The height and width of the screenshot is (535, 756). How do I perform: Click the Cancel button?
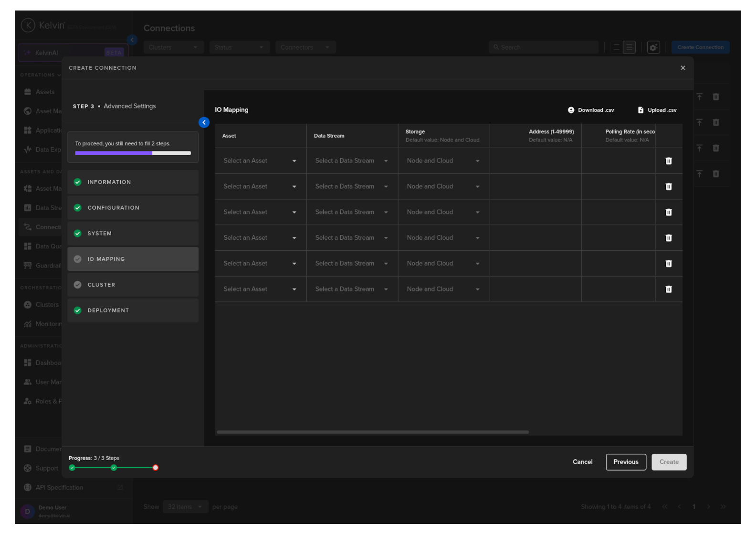coord(582,462)
